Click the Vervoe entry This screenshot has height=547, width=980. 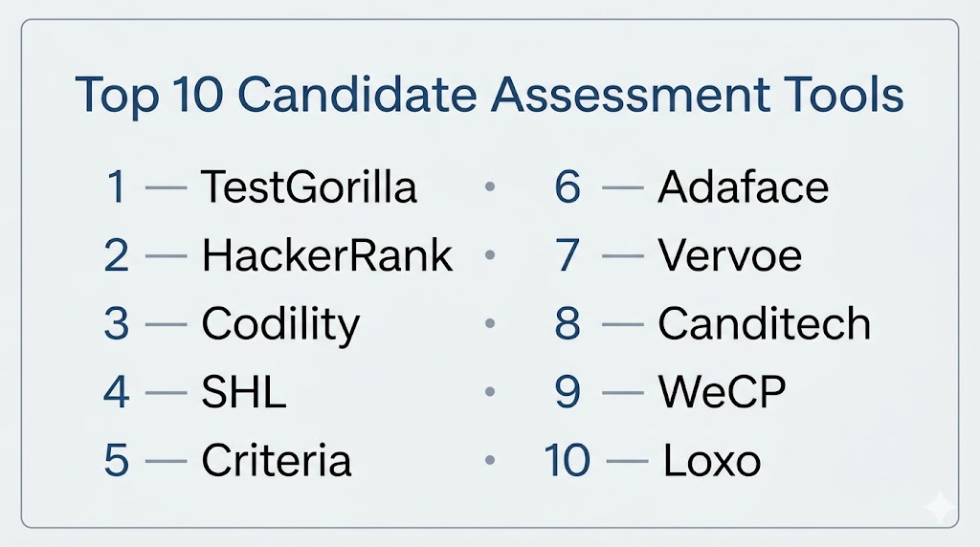[x=729, y=255]
